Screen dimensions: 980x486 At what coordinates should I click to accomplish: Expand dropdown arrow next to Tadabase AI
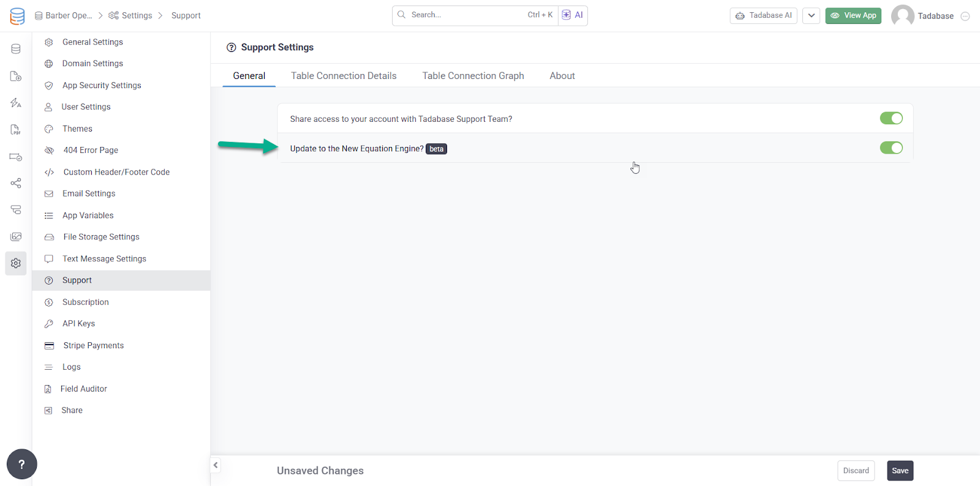tap(811, 16)
